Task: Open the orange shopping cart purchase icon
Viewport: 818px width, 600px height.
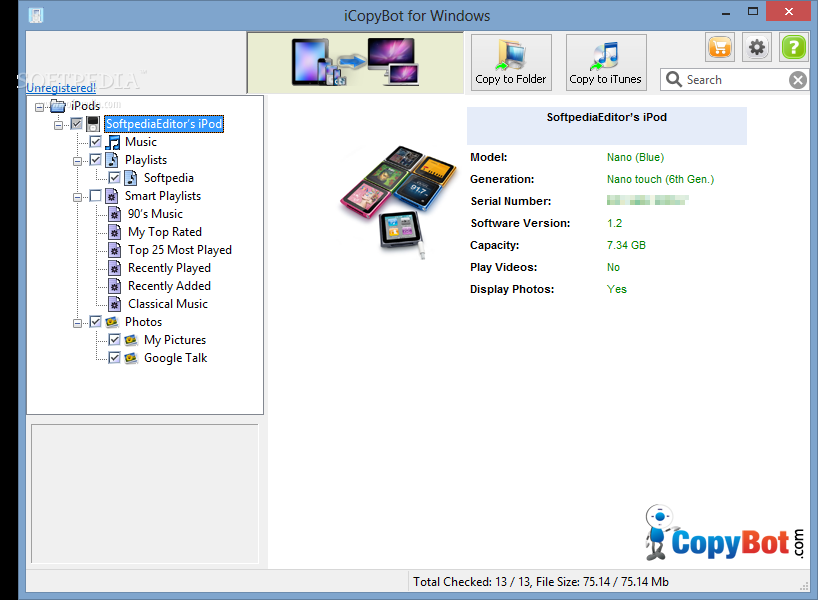Action: [720, 47]
